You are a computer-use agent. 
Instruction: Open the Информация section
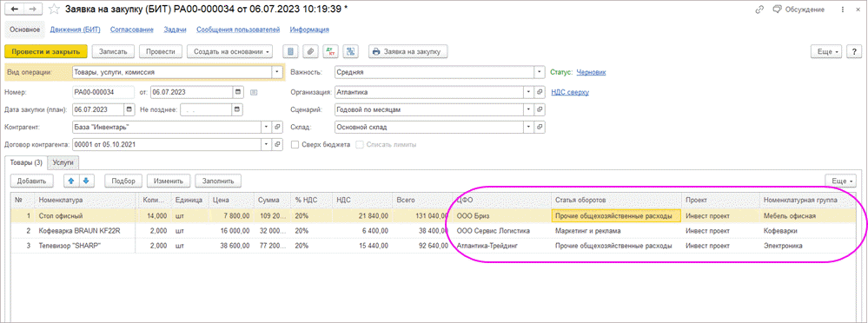[x=310, y=30]
